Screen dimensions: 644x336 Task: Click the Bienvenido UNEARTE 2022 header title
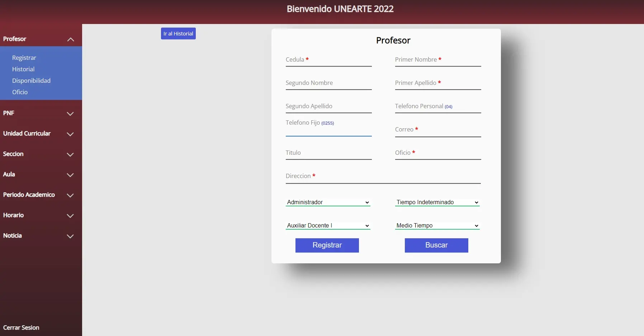340,9
